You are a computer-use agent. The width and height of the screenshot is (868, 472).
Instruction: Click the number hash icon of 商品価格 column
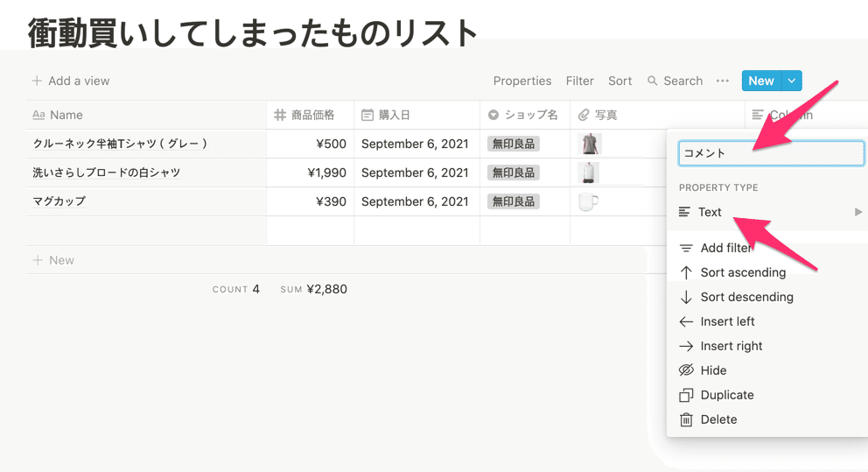pyautogui.click(x=280, y=115)
